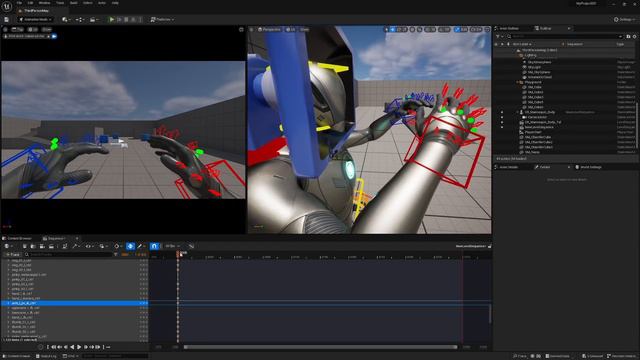The height and width of the screenshot is (360, 640).
Task: Open the Window menu
Action: click(x=44, y=3)
